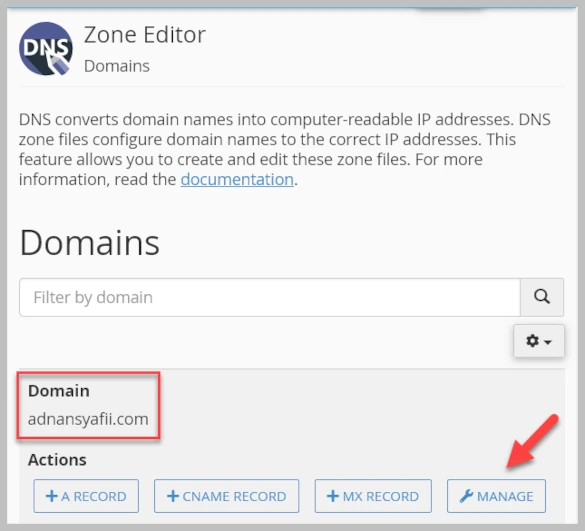The height and width of the screenshot is (531, 585).
Task: Click the DNS Zone Editor logo icon
Action: [x=46, y=49]
